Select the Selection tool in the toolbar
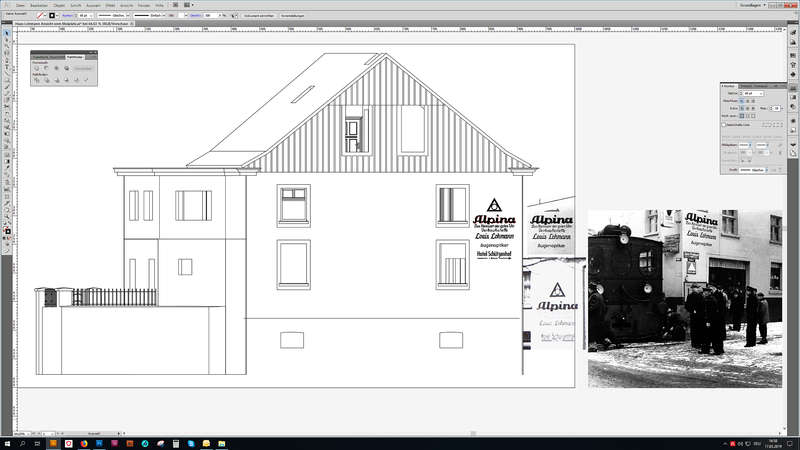800x450 pixels. click(x=7, y=34)
